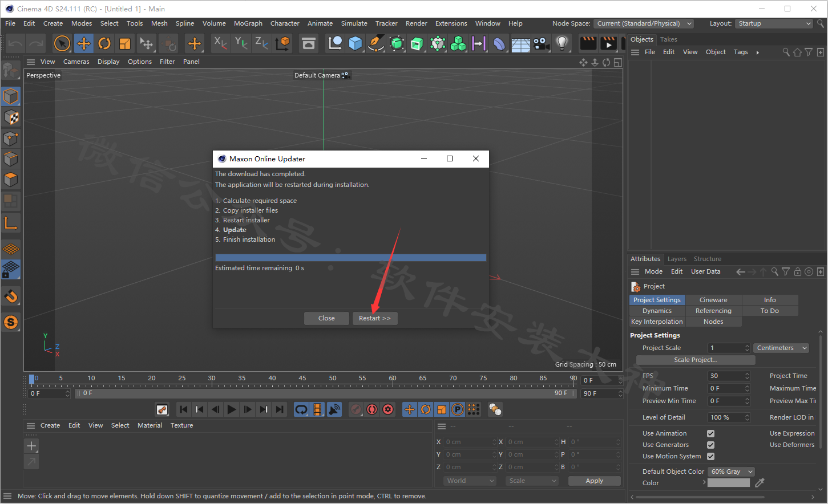Render to Picture Viewer
The height and width of the screenshot is (504, 828).
609,43
